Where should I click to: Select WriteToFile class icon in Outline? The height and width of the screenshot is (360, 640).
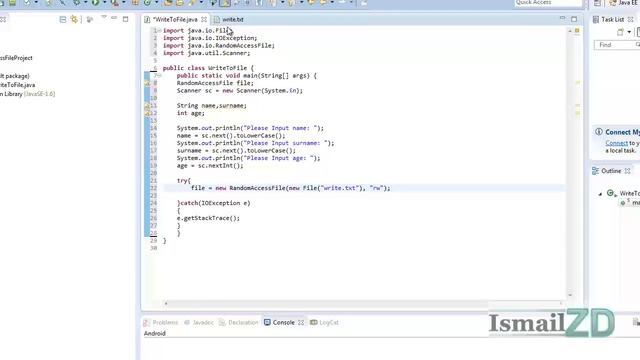point(611,193)
